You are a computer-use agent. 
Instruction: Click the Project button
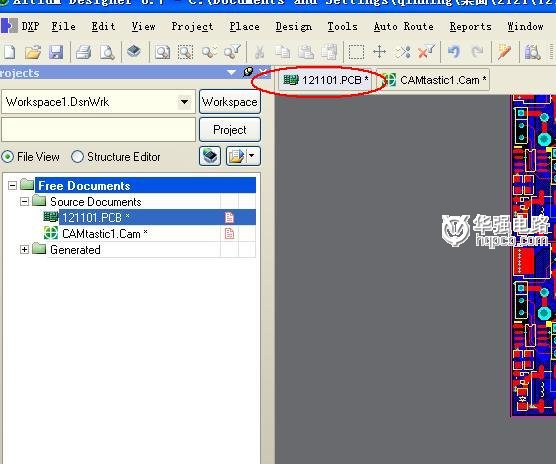[230, 130]
